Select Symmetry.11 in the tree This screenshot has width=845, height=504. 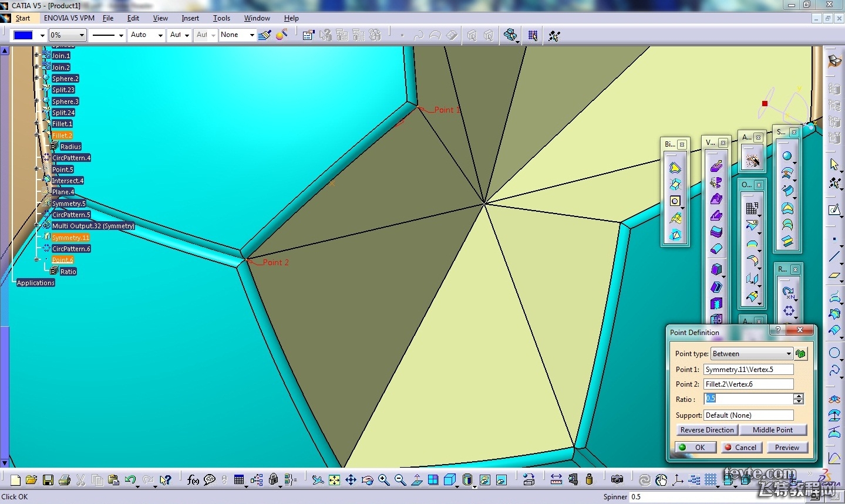pos(70,237)
